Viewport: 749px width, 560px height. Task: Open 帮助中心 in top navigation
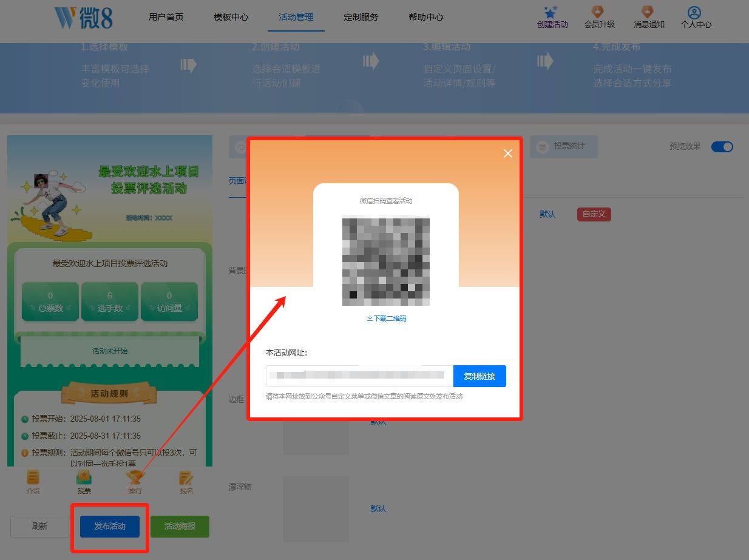[x=426, y=17]
